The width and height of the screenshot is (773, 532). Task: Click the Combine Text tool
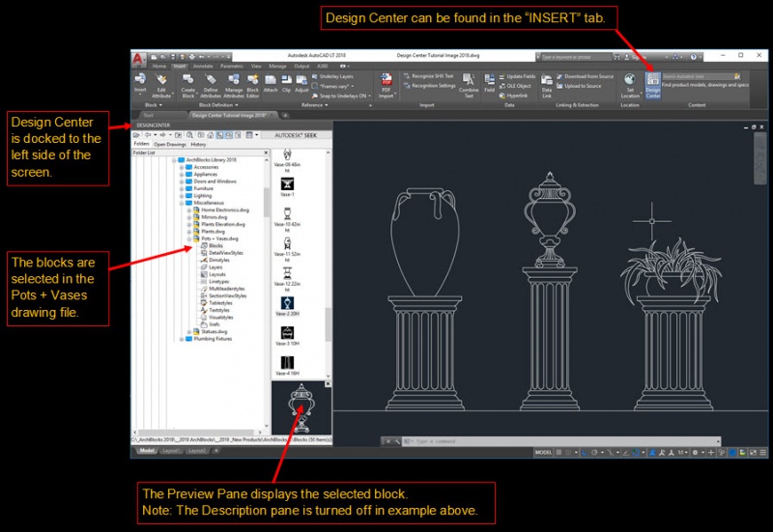tap(469, 85)
